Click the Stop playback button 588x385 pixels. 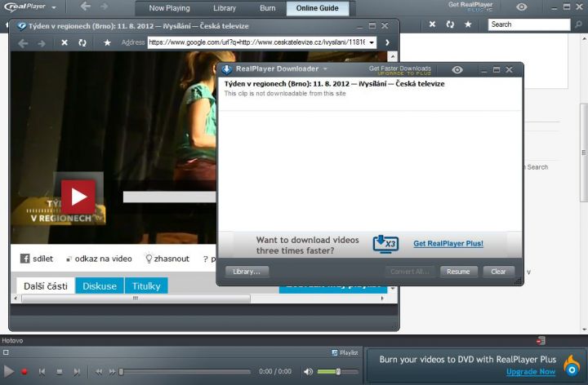point(60,372)
